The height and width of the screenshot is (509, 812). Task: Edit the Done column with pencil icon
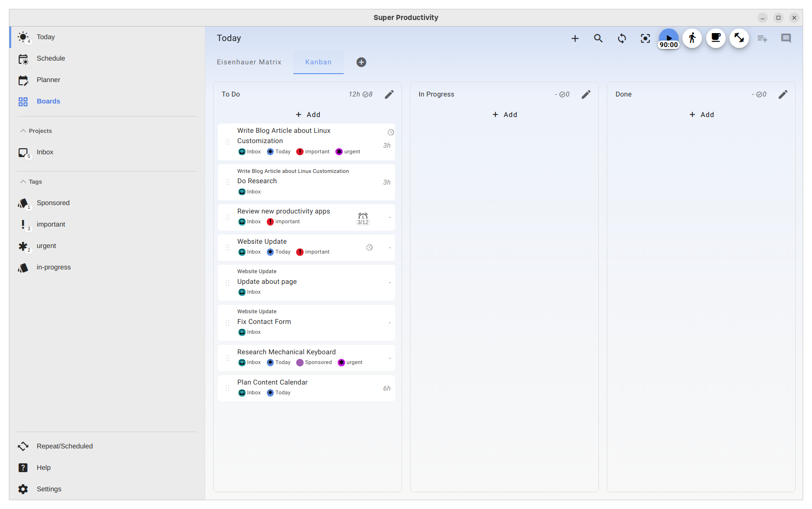(783, 95)
